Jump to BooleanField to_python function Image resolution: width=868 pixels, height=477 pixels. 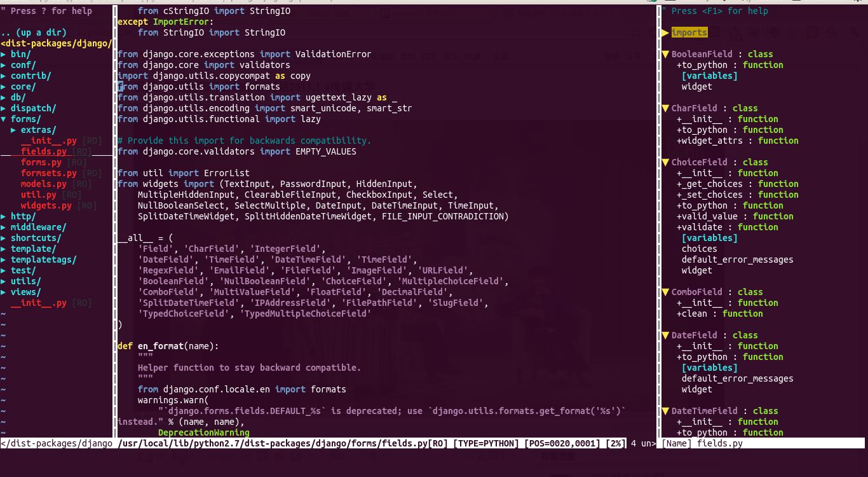pos(730,66)
